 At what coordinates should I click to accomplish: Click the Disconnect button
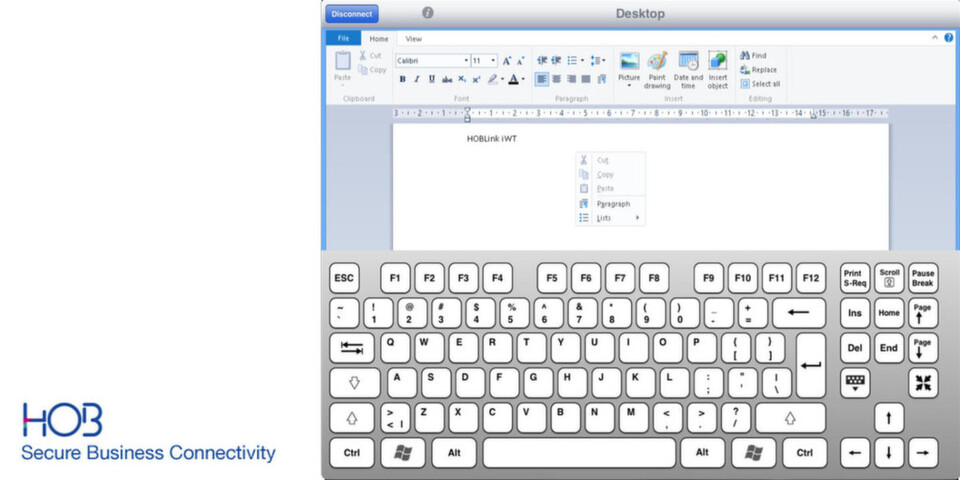point(351,13)
